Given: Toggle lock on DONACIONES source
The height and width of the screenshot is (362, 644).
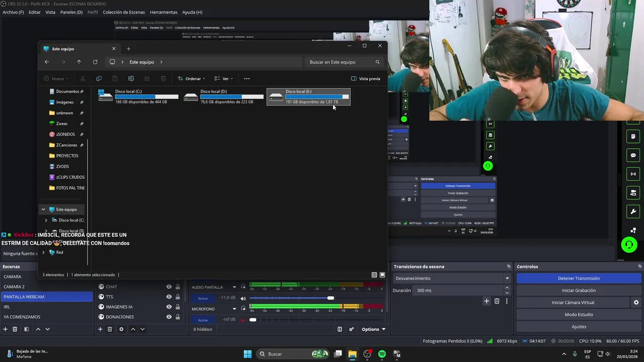Looking at the screenshot, I should pyautogui.click(x=178, y=317).
